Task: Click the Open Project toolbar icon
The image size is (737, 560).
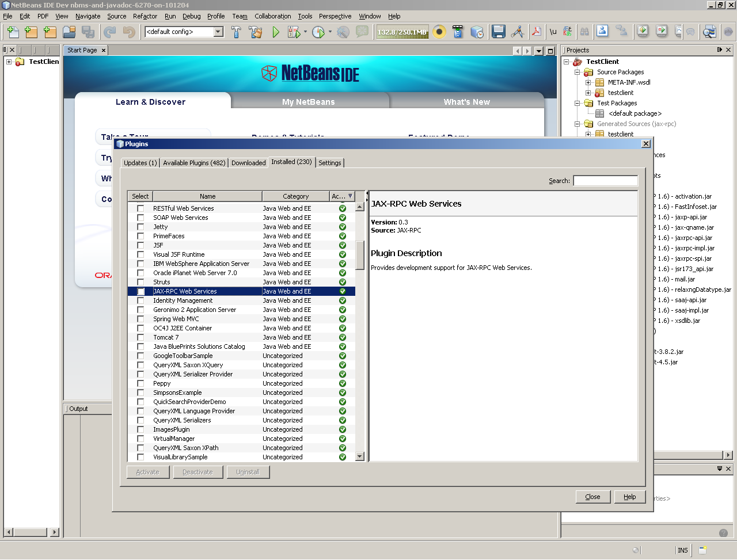Action: (x=69, y=32)
